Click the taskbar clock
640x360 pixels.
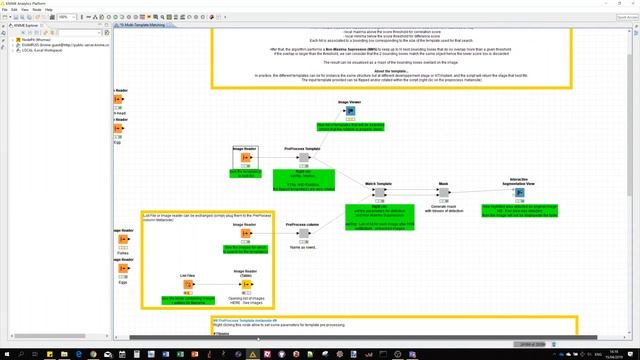tap(615, 354)
